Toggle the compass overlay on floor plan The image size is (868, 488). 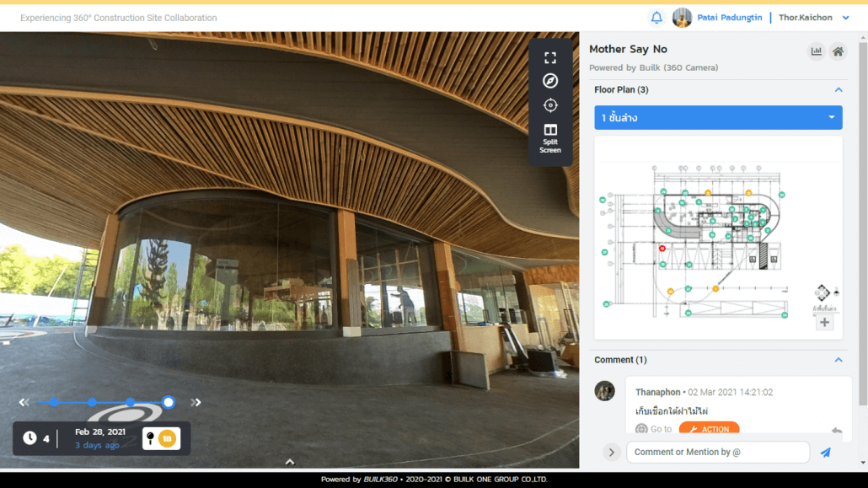822,292
